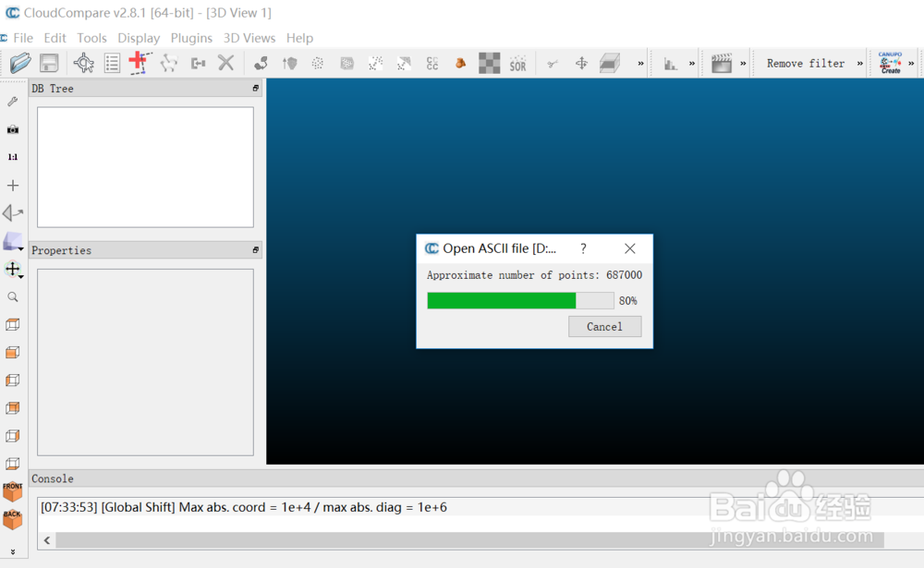Open the Plugins menu
This screenshot has height=568, width=924.
(x=191, y=38)
